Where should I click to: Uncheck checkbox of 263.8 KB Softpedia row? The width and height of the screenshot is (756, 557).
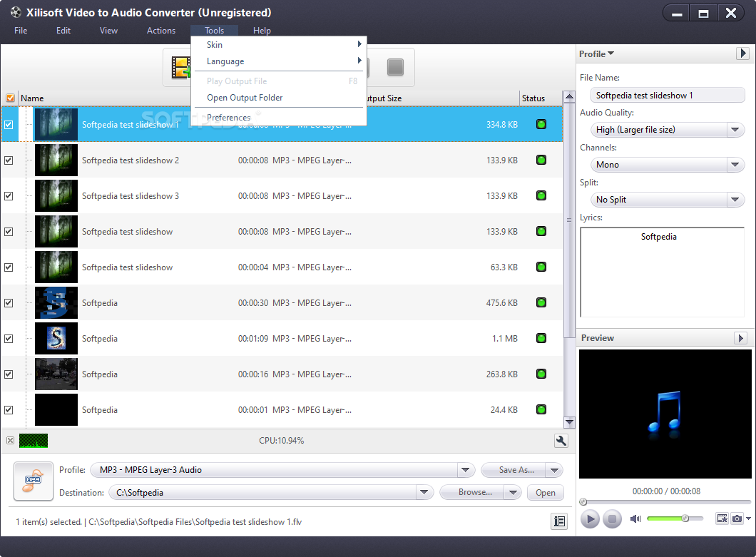pyautogui.click(x=9, y=374)
